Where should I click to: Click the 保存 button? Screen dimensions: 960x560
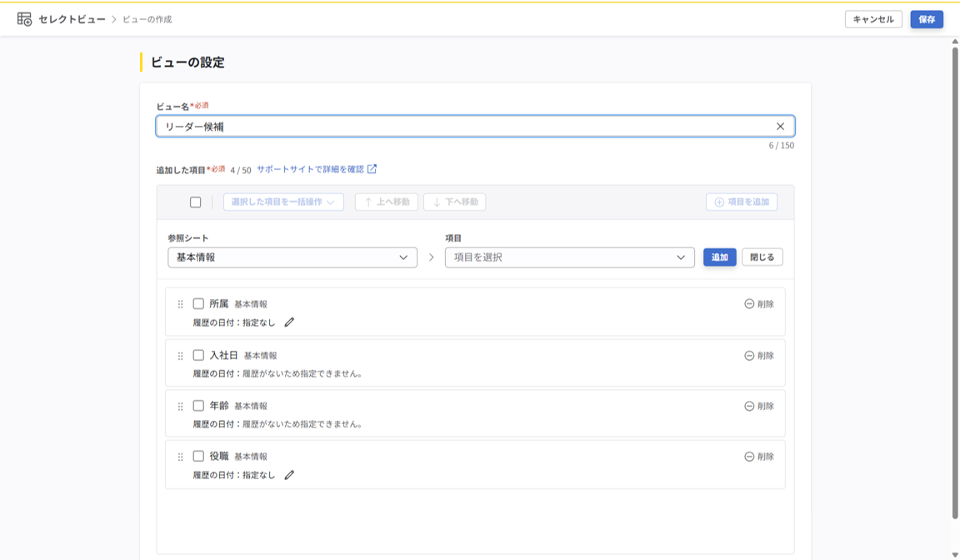pyautogui.click(x=927, y=19)
